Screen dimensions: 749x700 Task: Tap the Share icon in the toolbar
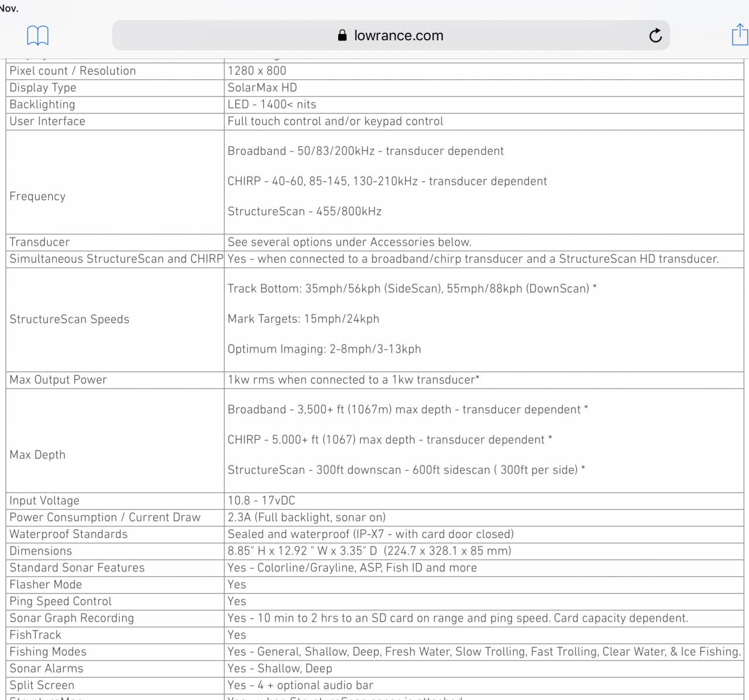[740, 35]
